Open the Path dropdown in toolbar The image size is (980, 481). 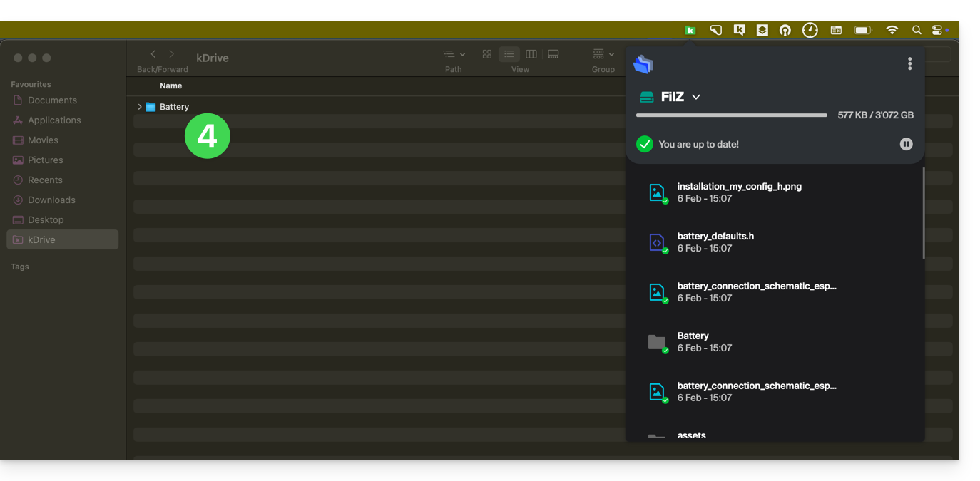pyautogui.click(x=454, y=54)
